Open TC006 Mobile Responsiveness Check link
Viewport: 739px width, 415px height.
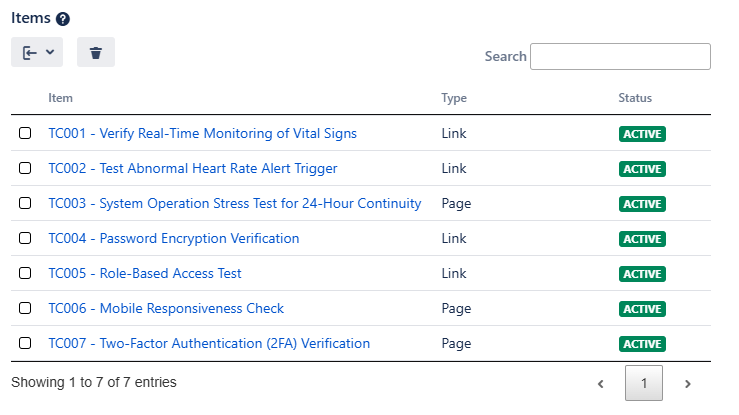[x=166, y=309]
